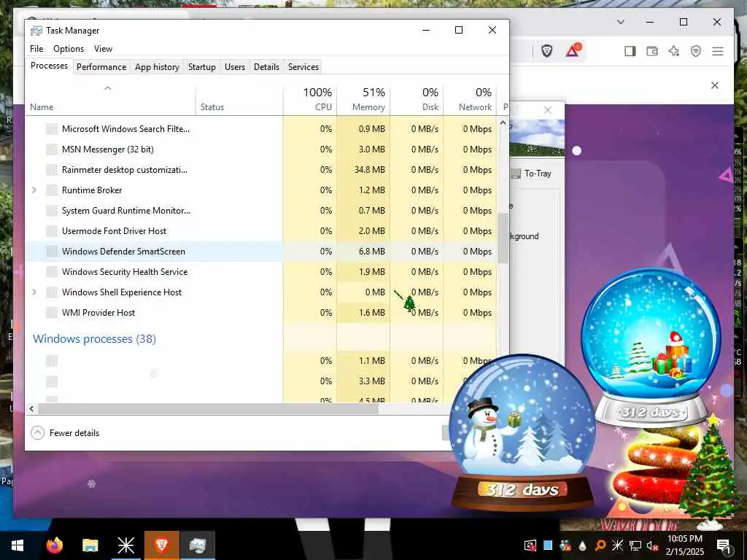This screenshot has height=560, width=747.
Task: Sort by the Disk column header
Action: (x=417, y=99)
